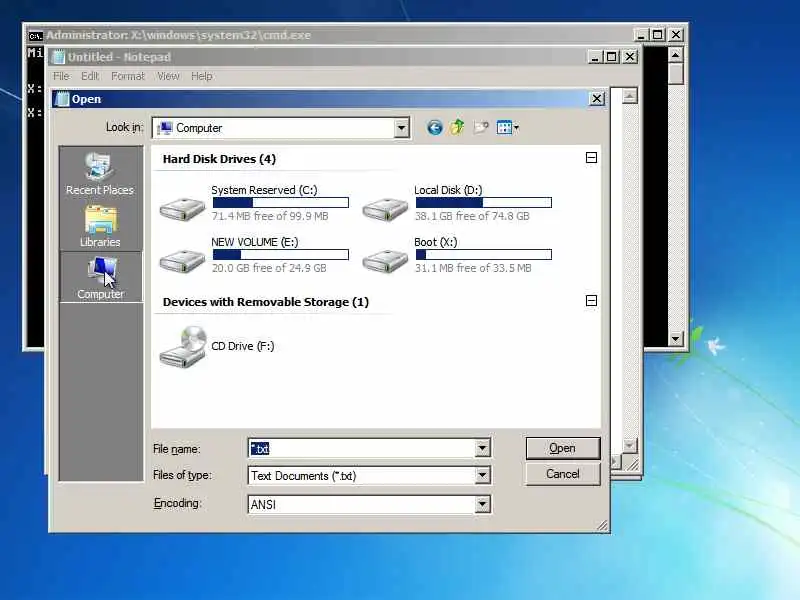Click the Boot (X:) usage bar
This screenshot has height=600, width=800.
click(x=484, y=254)
